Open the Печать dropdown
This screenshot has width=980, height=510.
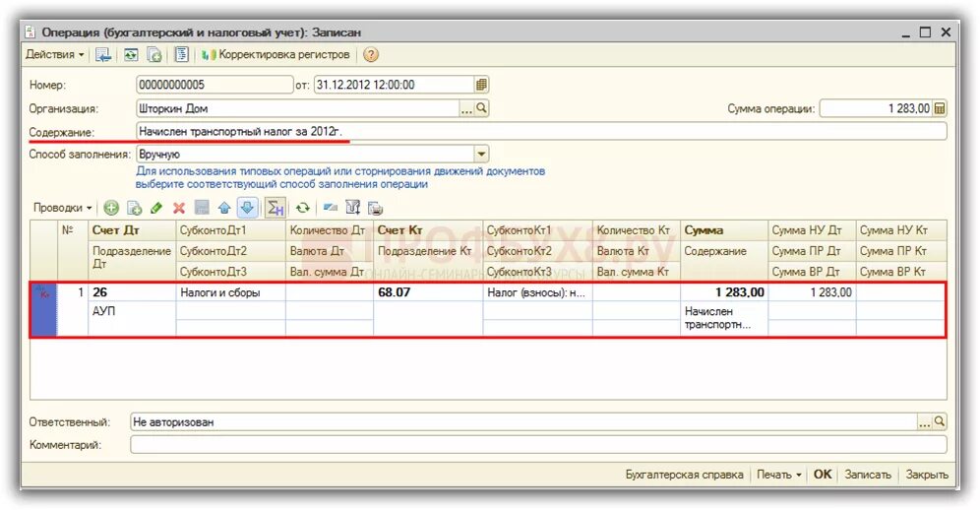tap(778, 475)
